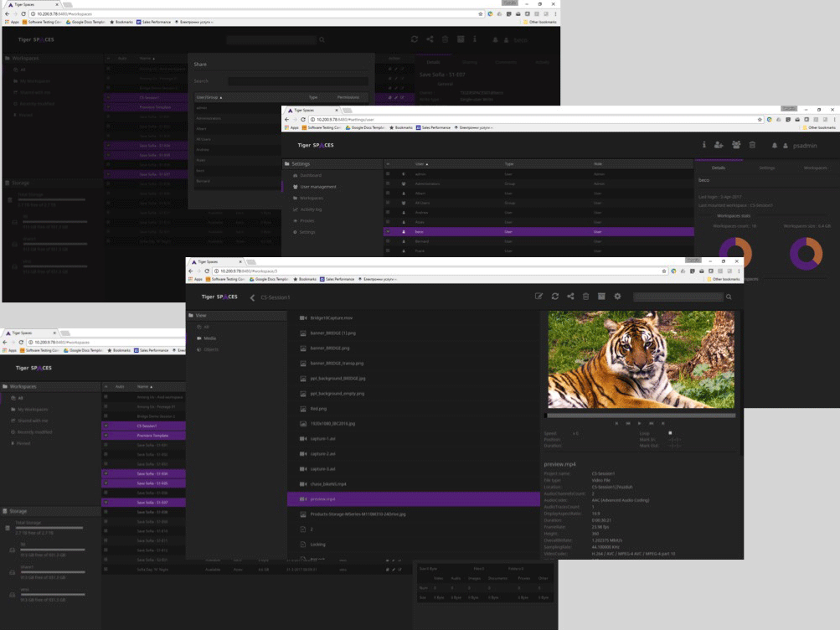
Task: Select Proxies in the Settings sidebar
Action: click(x=304, y=220)
